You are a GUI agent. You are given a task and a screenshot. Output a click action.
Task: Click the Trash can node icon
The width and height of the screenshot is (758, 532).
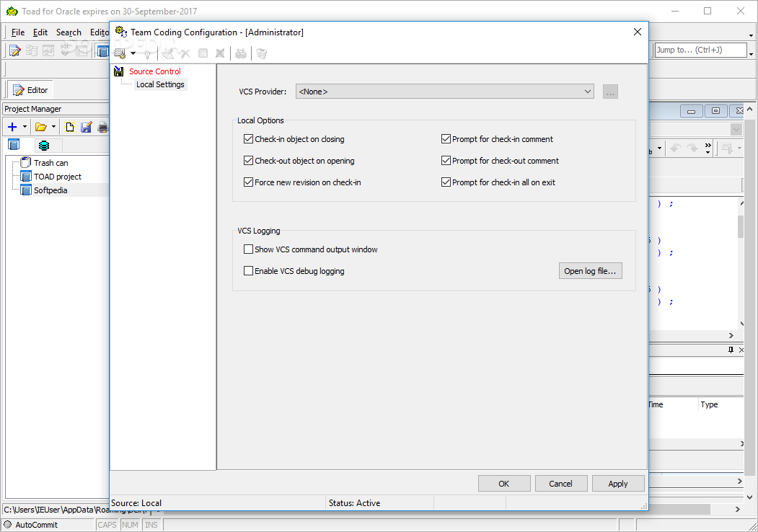tap(26, 163)
